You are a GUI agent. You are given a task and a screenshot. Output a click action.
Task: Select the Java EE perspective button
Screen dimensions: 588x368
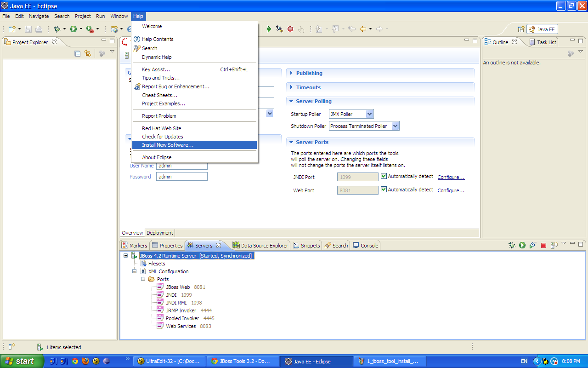pos(542,29)
